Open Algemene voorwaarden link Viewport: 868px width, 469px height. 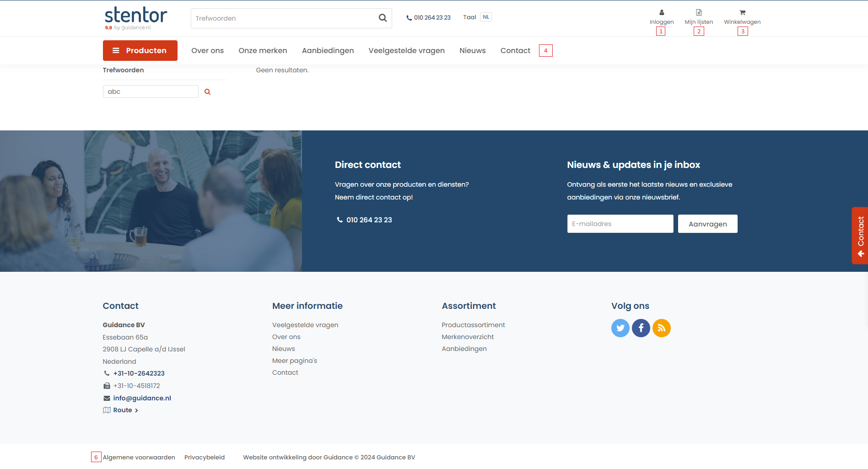pos(139,457)
